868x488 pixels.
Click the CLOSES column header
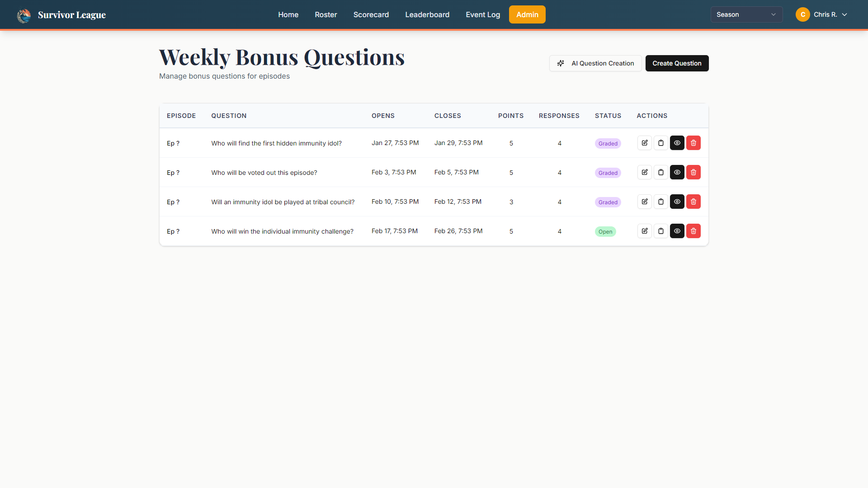(x=448, y=116)
